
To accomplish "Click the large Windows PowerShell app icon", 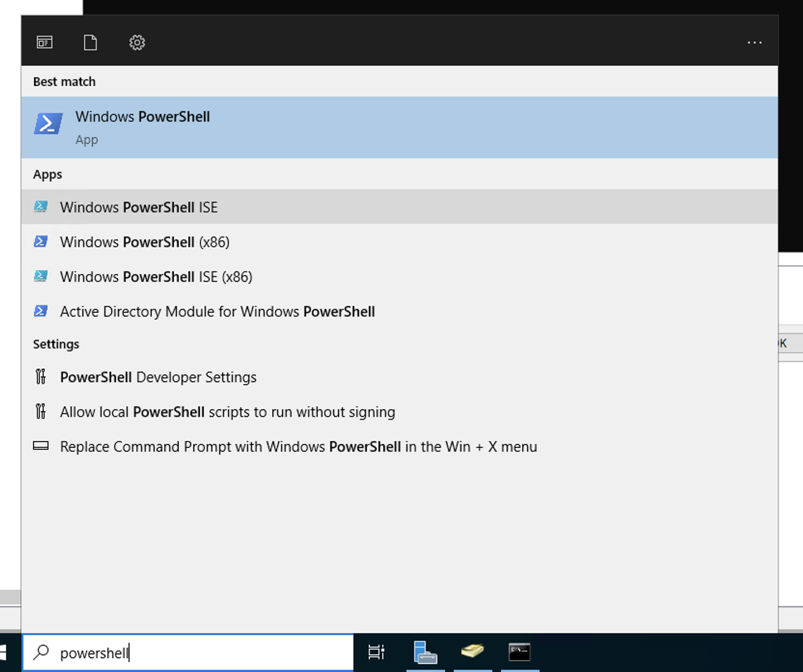I will [x=48, y=124].
